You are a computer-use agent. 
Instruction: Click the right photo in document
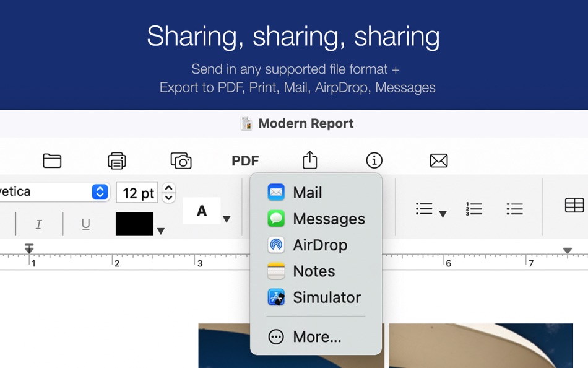[481, 346]
